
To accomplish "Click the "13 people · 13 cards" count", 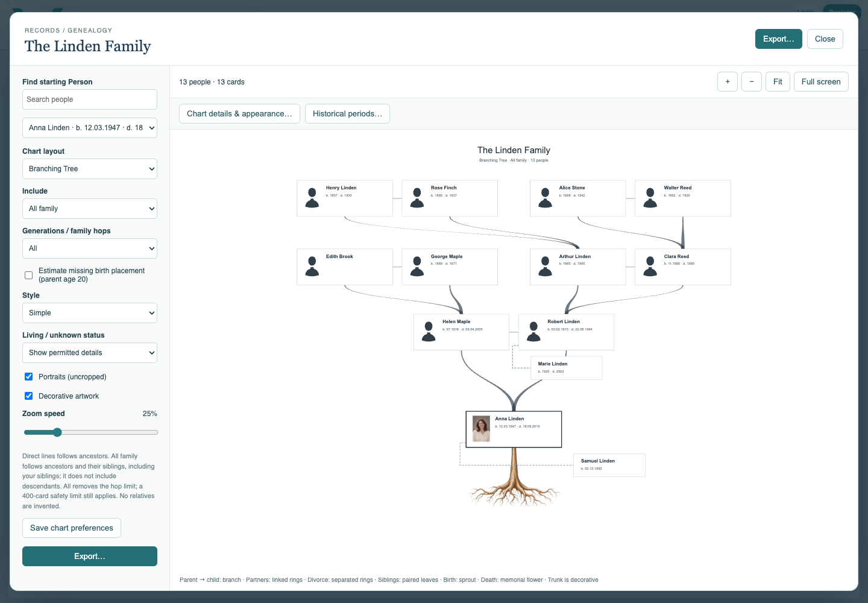I will pyautogui.click(x=212, y=82).
